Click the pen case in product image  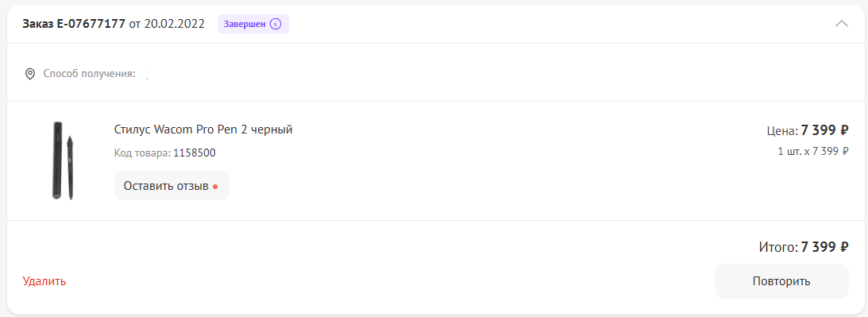pos(57,160)
